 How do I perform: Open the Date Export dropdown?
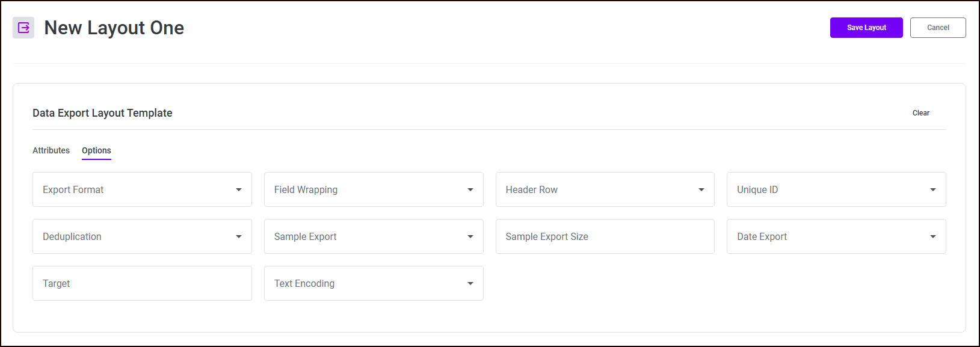point(836,236)
